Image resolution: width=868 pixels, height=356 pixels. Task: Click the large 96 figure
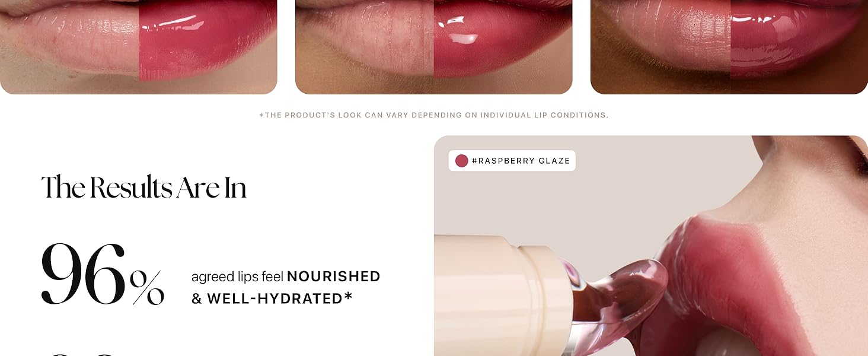tap(84, 273)
